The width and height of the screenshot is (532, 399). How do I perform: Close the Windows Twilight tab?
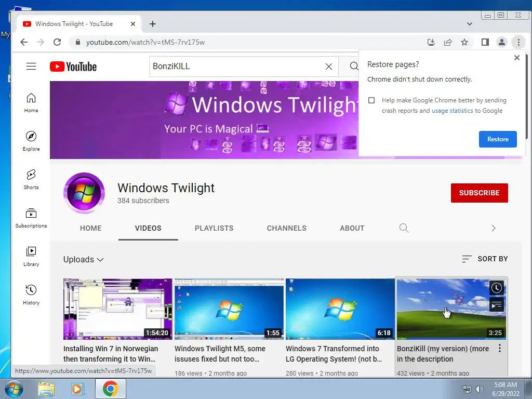[x=133, y=24]
